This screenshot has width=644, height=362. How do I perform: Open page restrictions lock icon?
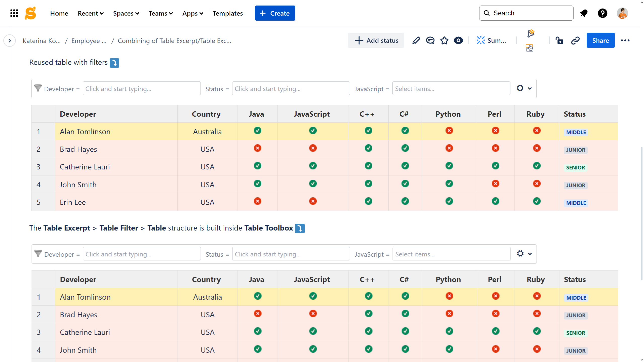(x=559, y=40)
